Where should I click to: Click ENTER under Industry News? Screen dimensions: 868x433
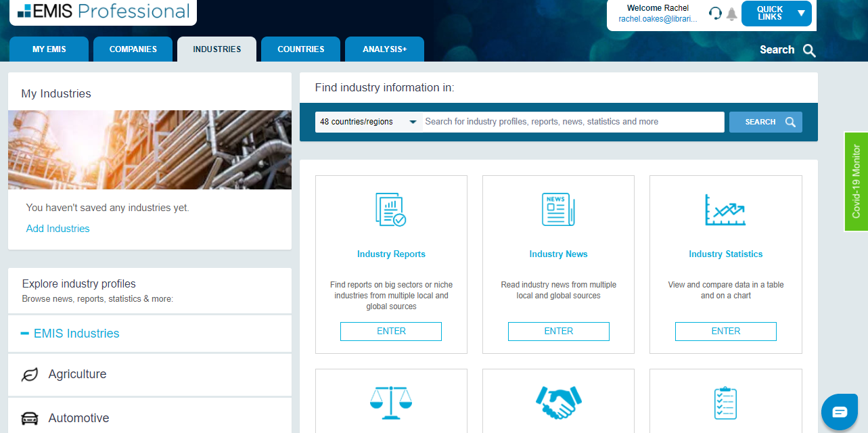[558, 332]
